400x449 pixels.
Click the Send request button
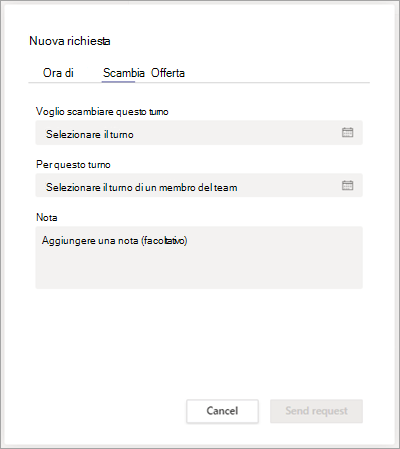[x=316, y=411]
